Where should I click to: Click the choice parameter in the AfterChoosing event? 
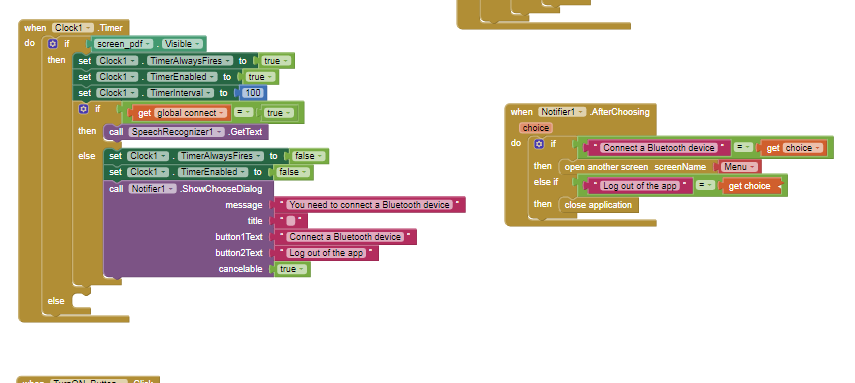pos(536,128)
